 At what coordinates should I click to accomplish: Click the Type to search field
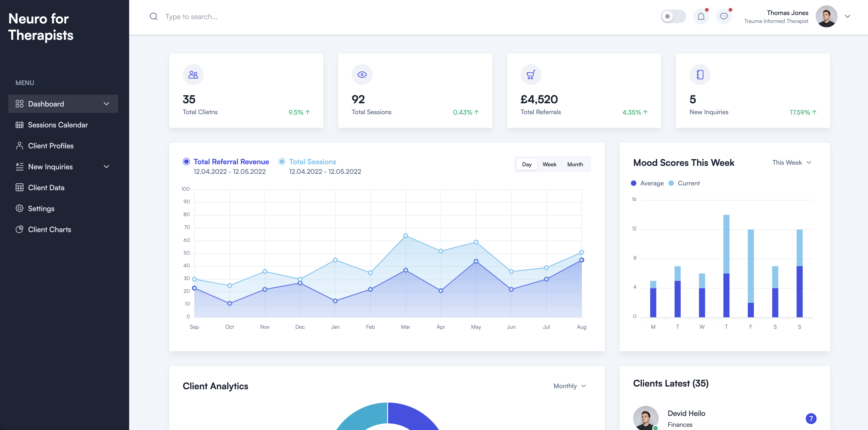tap(191, 17)
